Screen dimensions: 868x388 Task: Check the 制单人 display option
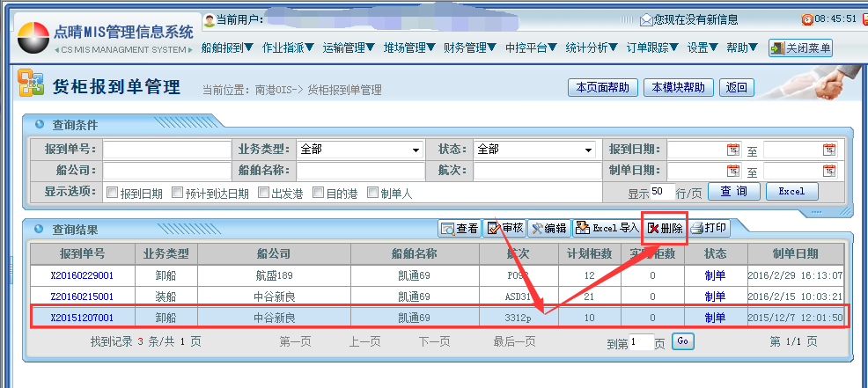(x=373, y=193)
